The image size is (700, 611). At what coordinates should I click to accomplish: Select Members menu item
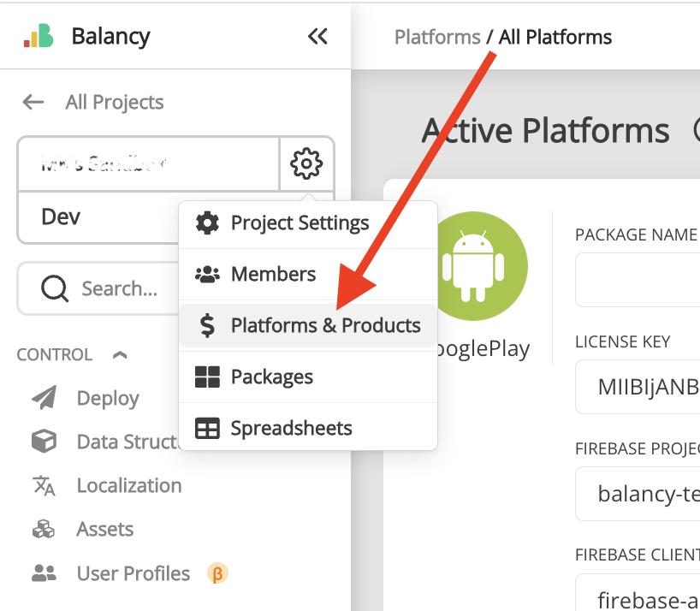pos(307,274)
